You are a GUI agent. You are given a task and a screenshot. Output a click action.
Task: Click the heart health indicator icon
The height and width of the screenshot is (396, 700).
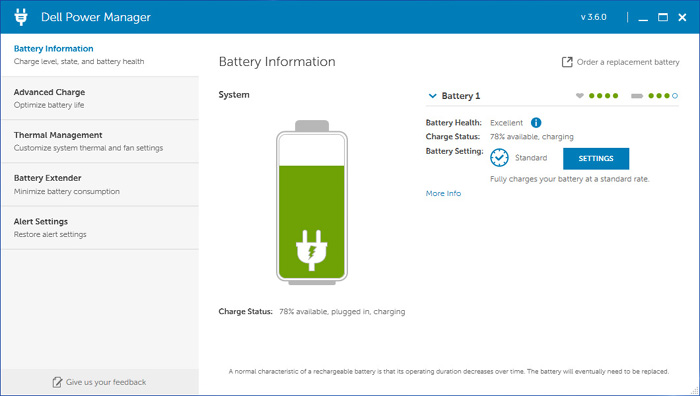tap(579, 96)
